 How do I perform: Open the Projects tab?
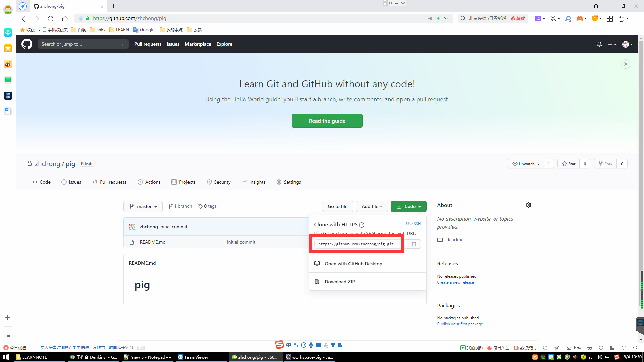[x=183, y=182]
